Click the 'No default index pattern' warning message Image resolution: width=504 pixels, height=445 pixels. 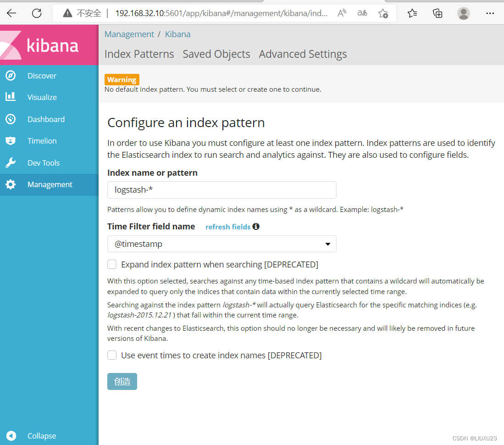tap(213, 89)
